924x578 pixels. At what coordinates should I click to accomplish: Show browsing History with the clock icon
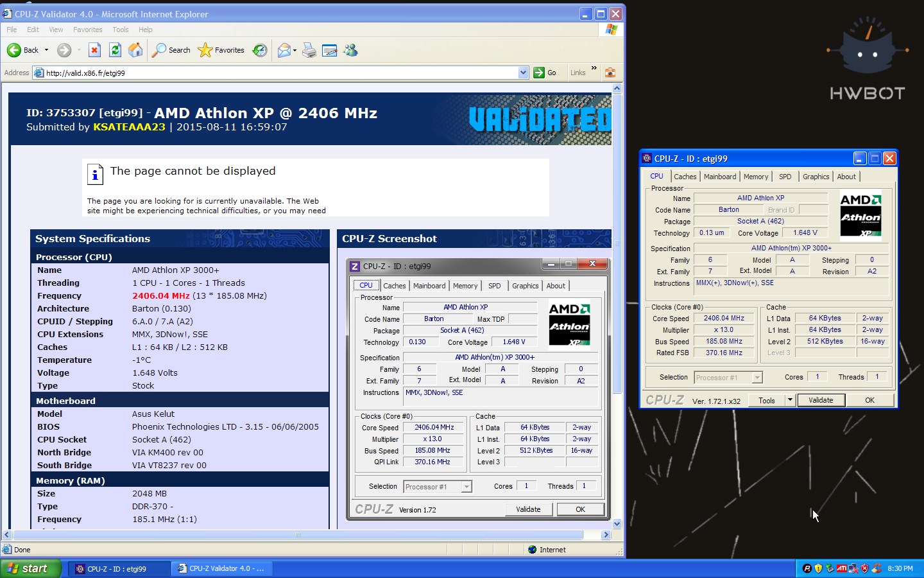pyautogui.click(x=260, y=50)
